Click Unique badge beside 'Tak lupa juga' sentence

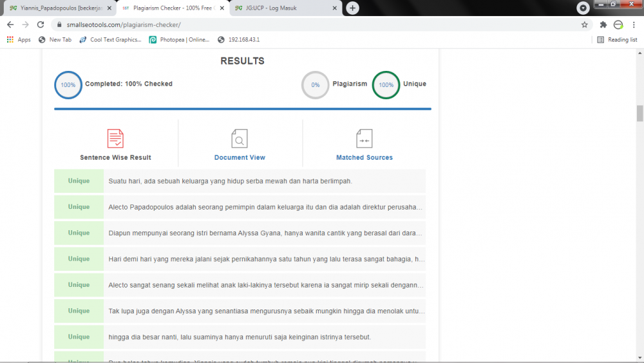coord(79,311)
